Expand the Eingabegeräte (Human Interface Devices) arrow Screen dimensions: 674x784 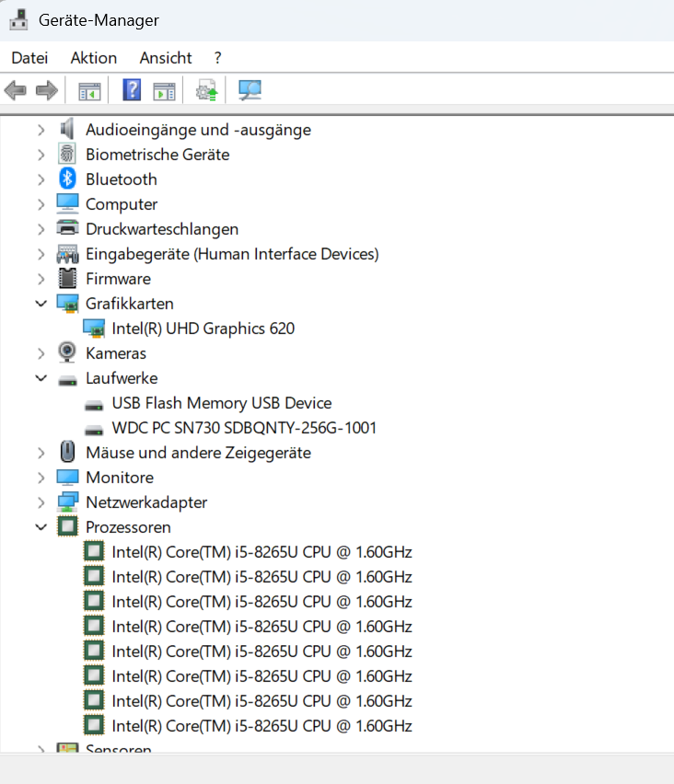pyautogui.click(x=41, y=254)
